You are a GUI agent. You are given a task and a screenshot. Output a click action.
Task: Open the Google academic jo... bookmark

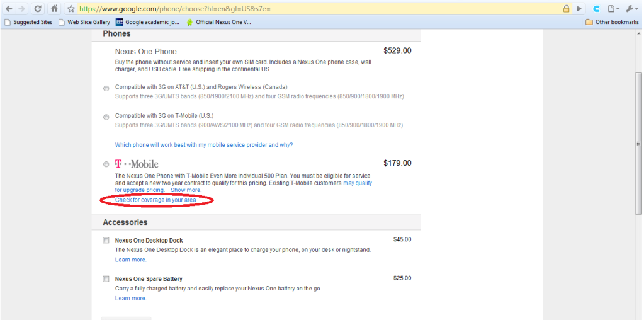pos(147,22)
